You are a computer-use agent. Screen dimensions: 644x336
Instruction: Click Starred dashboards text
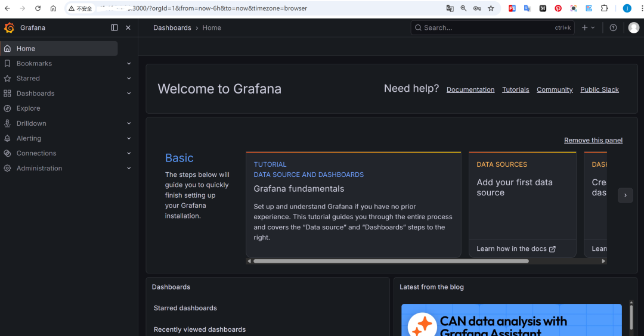pos(185,308)
